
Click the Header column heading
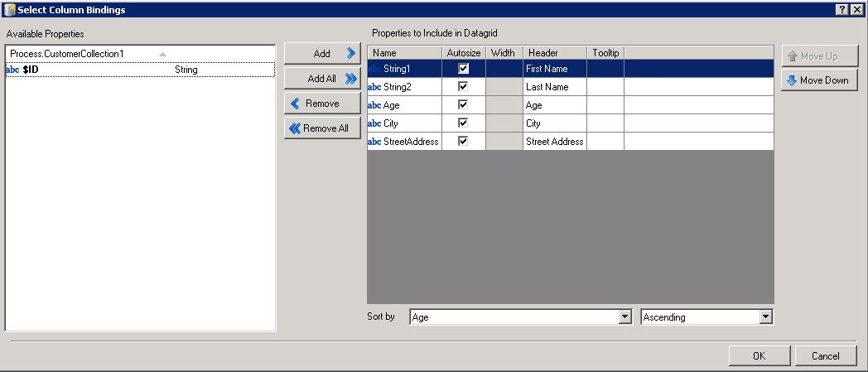pyautogui.click(x=543, y=53)
